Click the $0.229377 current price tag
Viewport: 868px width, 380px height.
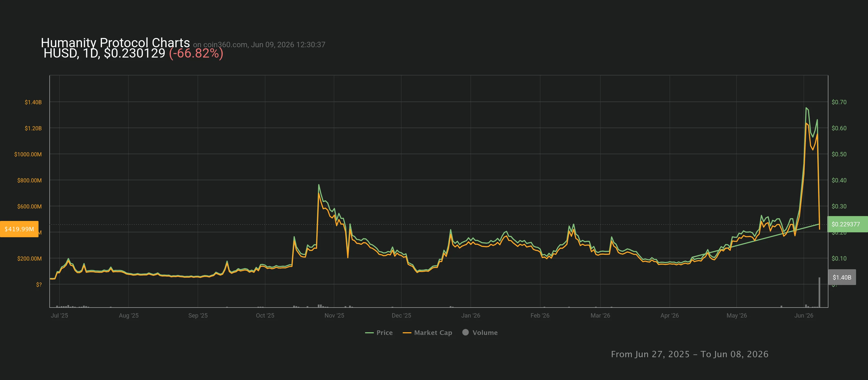click(x=847, y=224)
